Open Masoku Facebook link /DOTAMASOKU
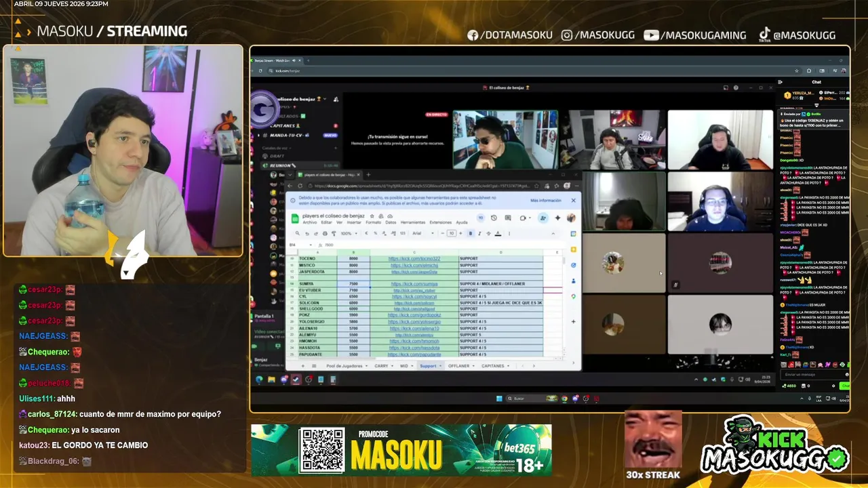 tap(510, 35)
